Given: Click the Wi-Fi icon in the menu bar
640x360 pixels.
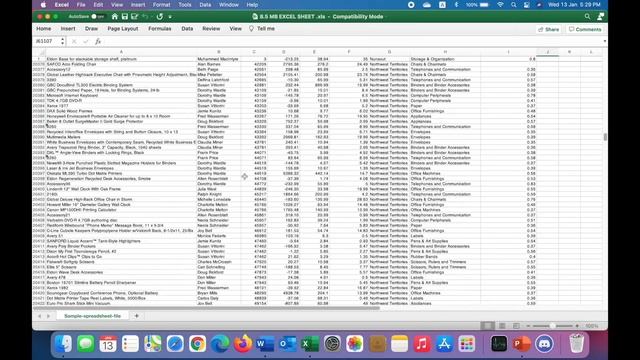Looking at the screenshot, I should pyautogui.click(x=500, y=5).
